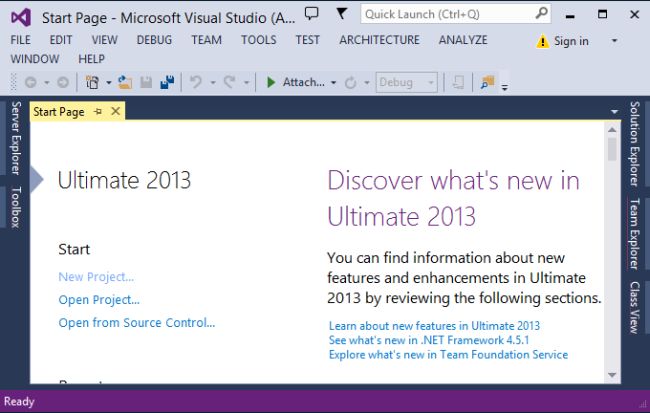Close the Start Page tab
This screenshot has width=650, height=413.
pos(116,111)
